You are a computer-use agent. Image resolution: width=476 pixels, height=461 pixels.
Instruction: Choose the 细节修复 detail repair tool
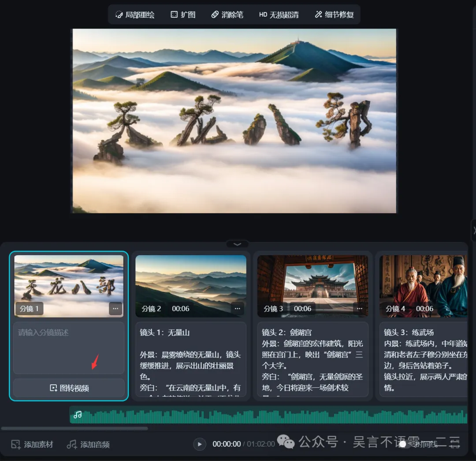[x=334, y=15]
